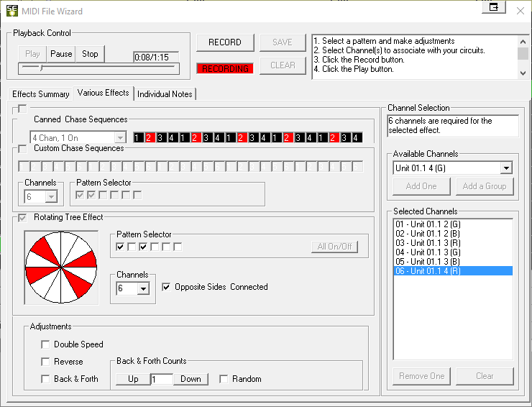
Task: Click the Down count button
Action: click(x=191, y=379)
